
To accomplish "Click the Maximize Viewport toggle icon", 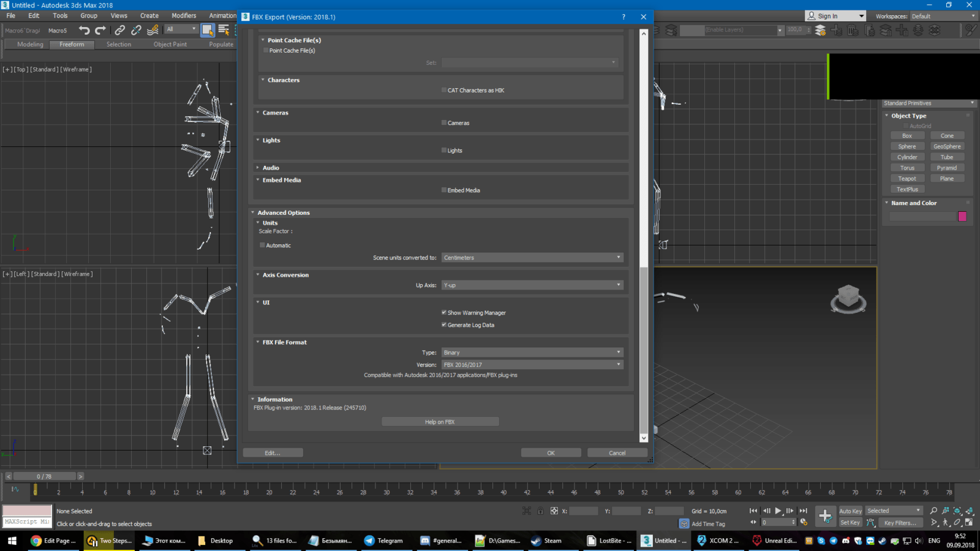I will (969, 522).
